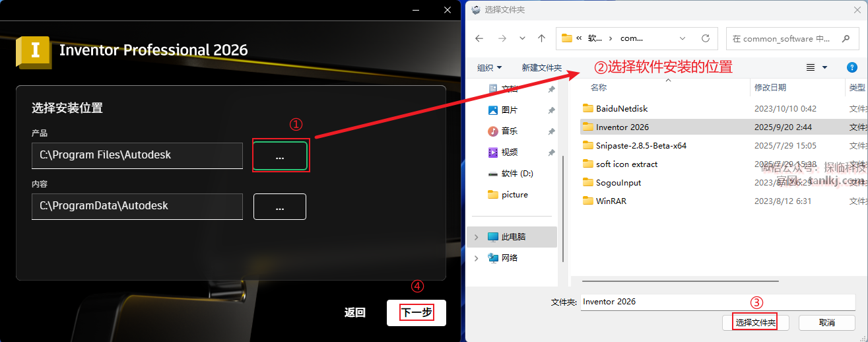This screenshot has height=342, width=868.
Task: Unpin 音乐 using its pin icon
Action: tap(551, 131)
